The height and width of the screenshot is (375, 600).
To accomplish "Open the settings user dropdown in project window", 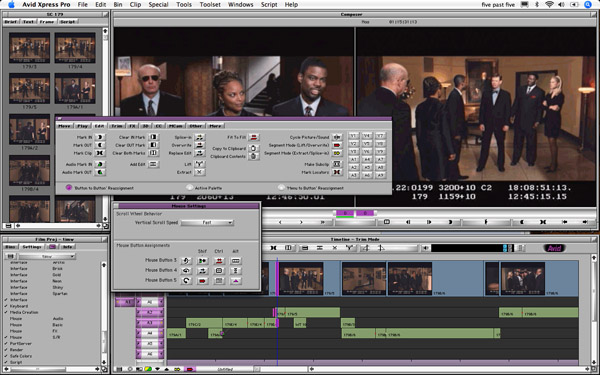I will [47, 256].
